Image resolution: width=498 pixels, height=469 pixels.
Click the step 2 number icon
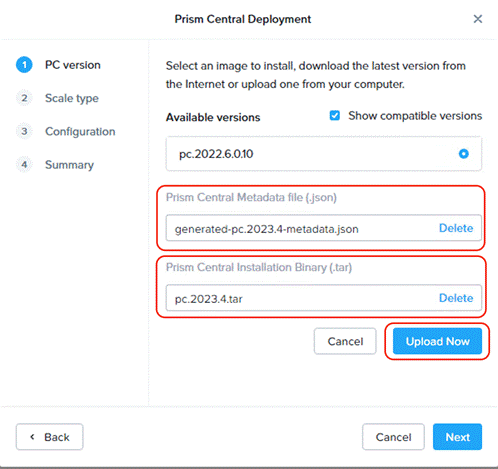point(24,98)
